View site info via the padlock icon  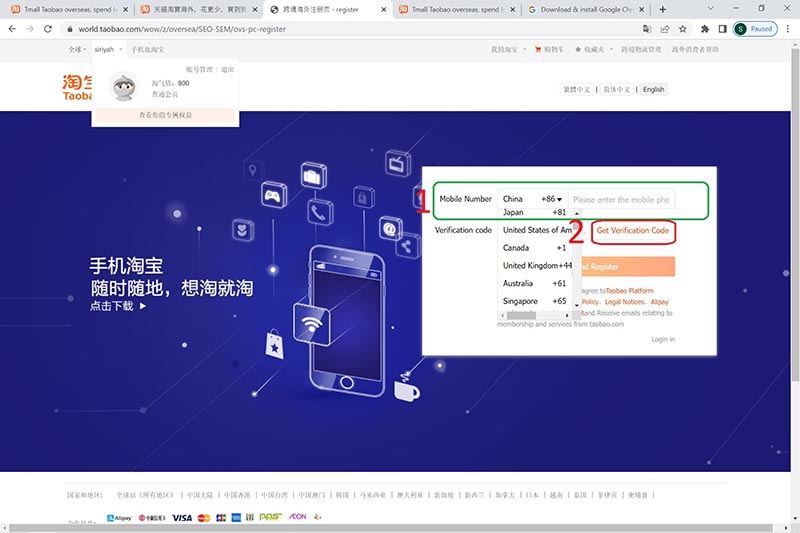(x=70, y=29)
